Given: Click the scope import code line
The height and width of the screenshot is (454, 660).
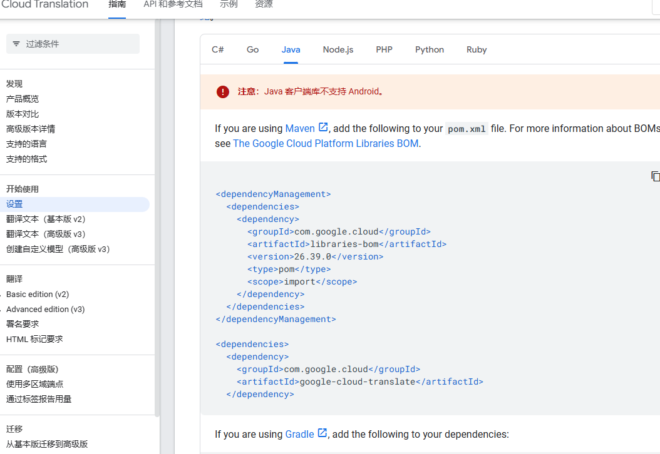Looking at the screenshot, I should click(x=302, y=282).
